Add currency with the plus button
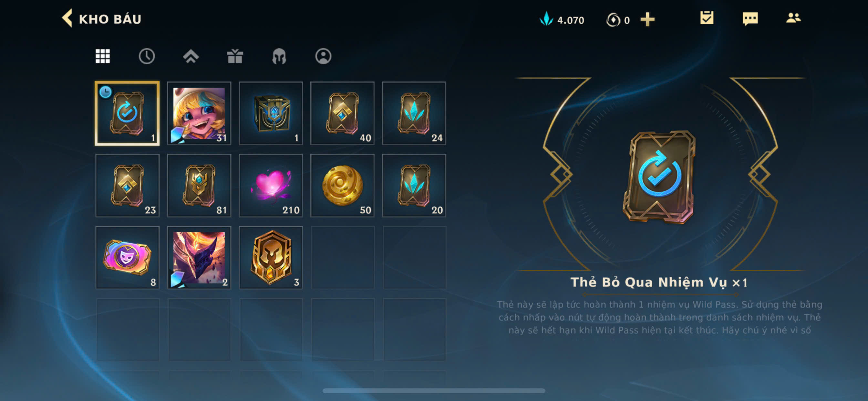Image resolution: width=868 pixels, height=401 pixels. pos(647,20)
